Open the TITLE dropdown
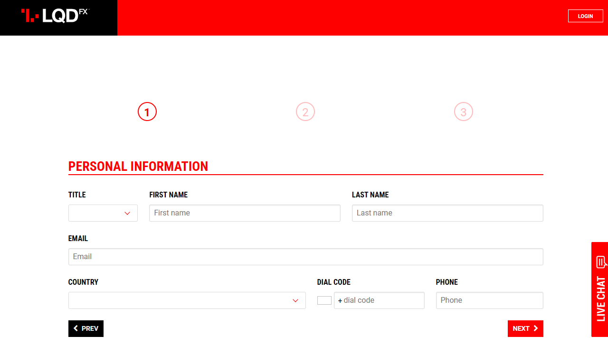Screen dimensions: 608x364 (103, 213)
